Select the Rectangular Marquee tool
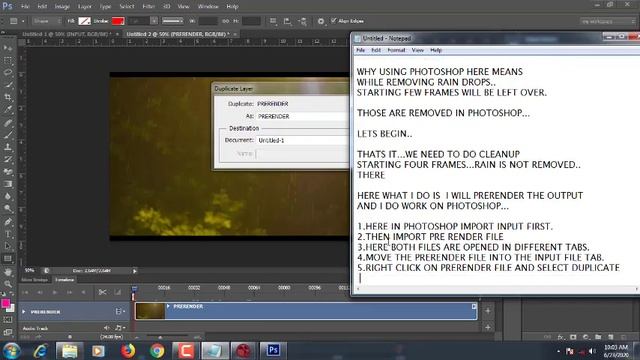Image resolution: width=640 pixels, height=360 pixels. [7, 60]
